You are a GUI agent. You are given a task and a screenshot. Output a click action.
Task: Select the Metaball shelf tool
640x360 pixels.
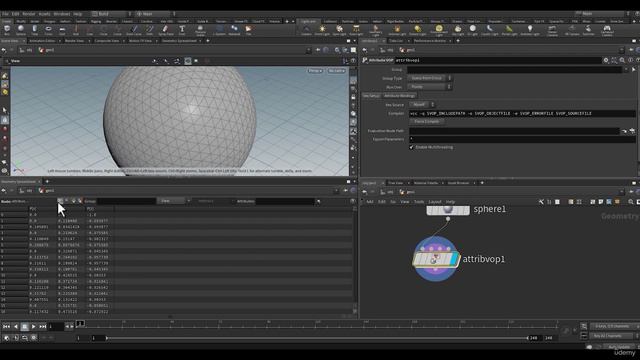tap(234, 30)
